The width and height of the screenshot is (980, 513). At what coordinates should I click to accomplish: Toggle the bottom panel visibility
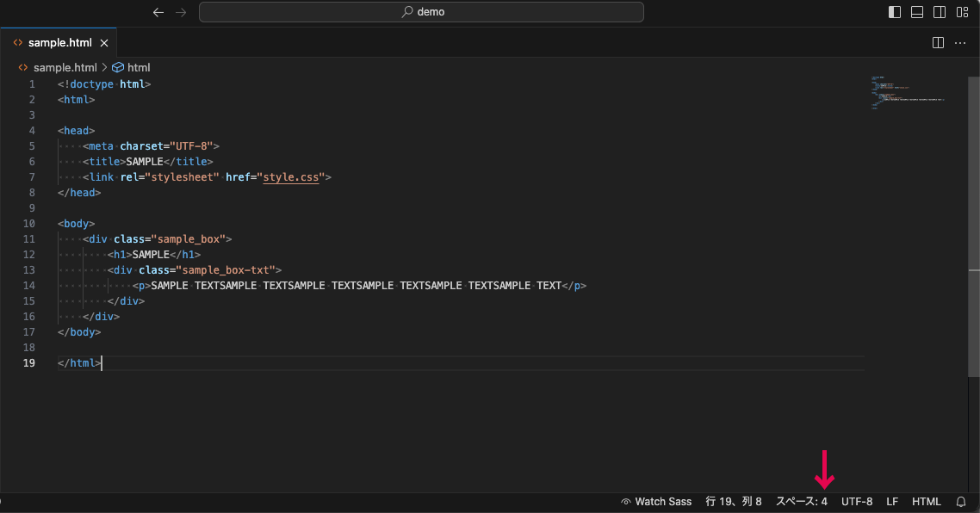click(x=916, y=12)
